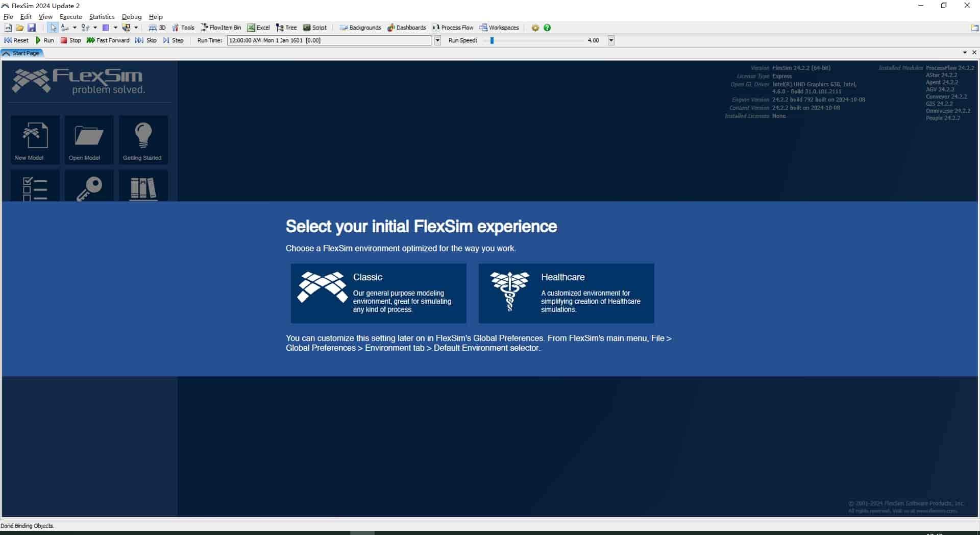Click the FlexSim problem solved logo
The height and width of the screenshot is (535, 980).
pyautogui.click(x=79, y=82)
